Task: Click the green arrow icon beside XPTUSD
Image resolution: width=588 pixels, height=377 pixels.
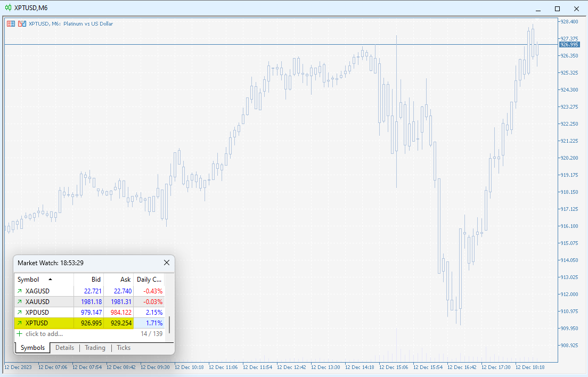Action: click(20, 323)
